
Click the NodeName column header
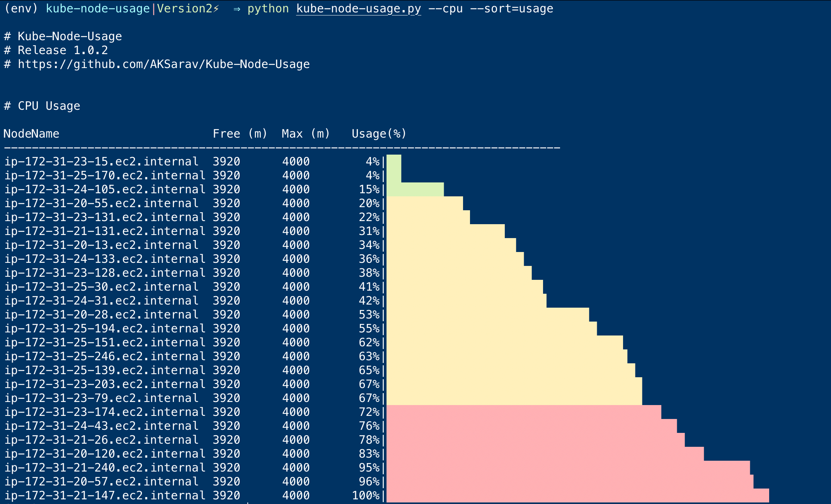(x=31, y=133)
